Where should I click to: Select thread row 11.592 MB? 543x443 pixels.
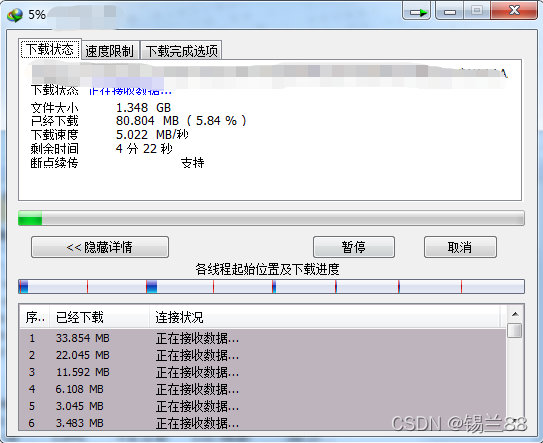(262, 372)
